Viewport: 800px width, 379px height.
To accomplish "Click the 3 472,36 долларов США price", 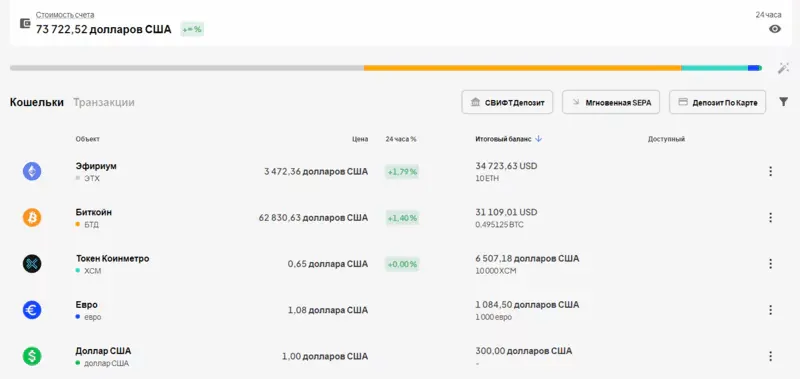I will coord(316,171).
